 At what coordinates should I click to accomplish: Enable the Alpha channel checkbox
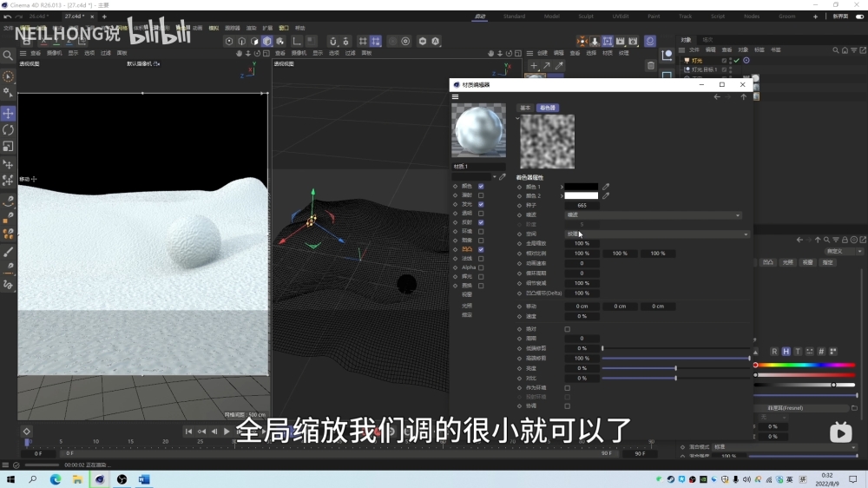pyautogui.click(x=481, y=267)
